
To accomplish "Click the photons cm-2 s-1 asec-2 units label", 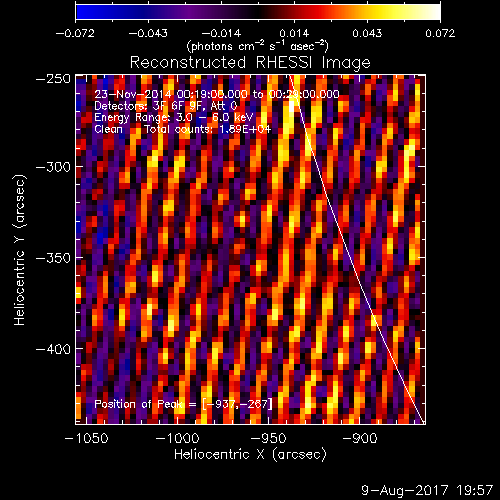I will (257, 46).
